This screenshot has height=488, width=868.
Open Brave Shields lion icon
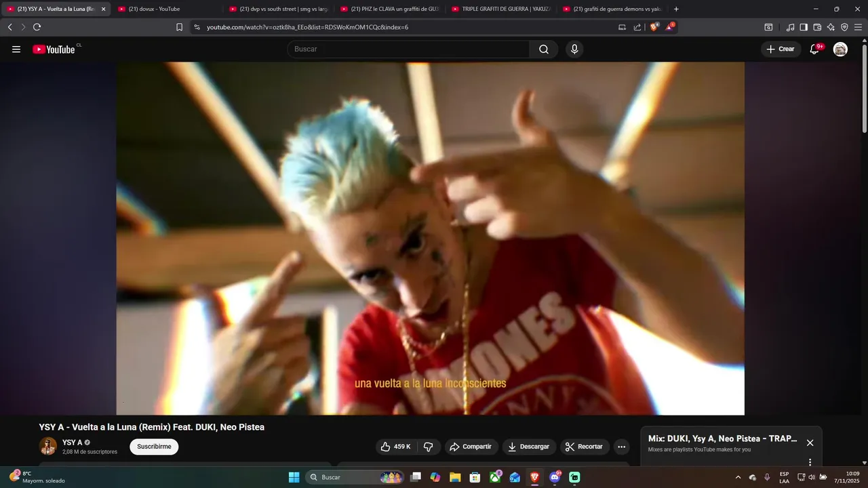[x=654, y=27]
